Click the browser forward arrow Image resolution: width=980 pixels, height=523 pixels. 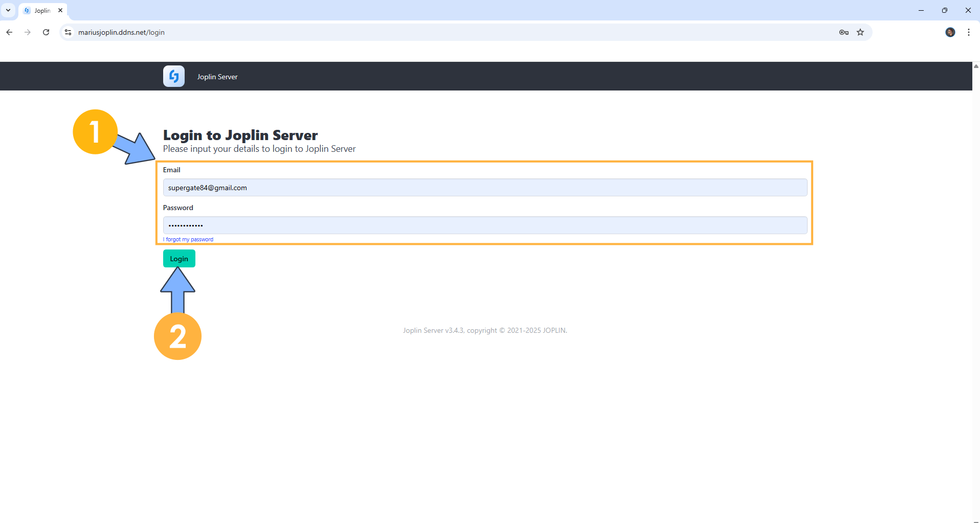(28, 32)
